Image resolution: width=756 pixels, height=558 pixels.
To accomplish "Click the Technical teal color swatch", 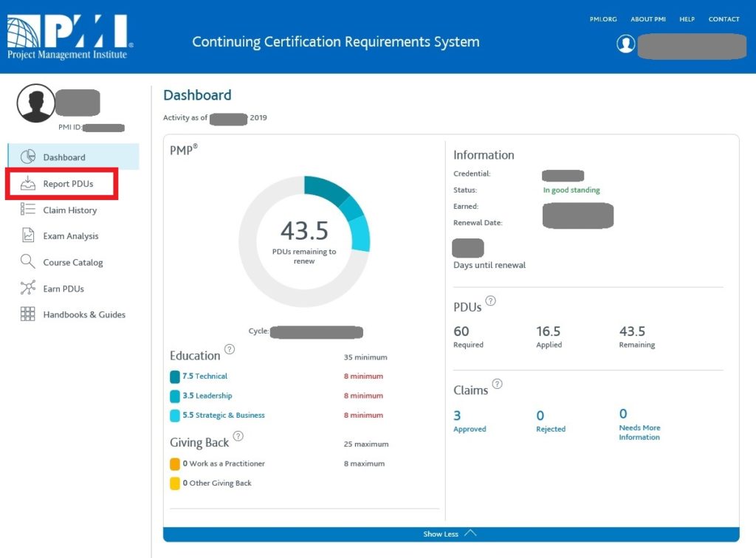I will coord(174,376).
